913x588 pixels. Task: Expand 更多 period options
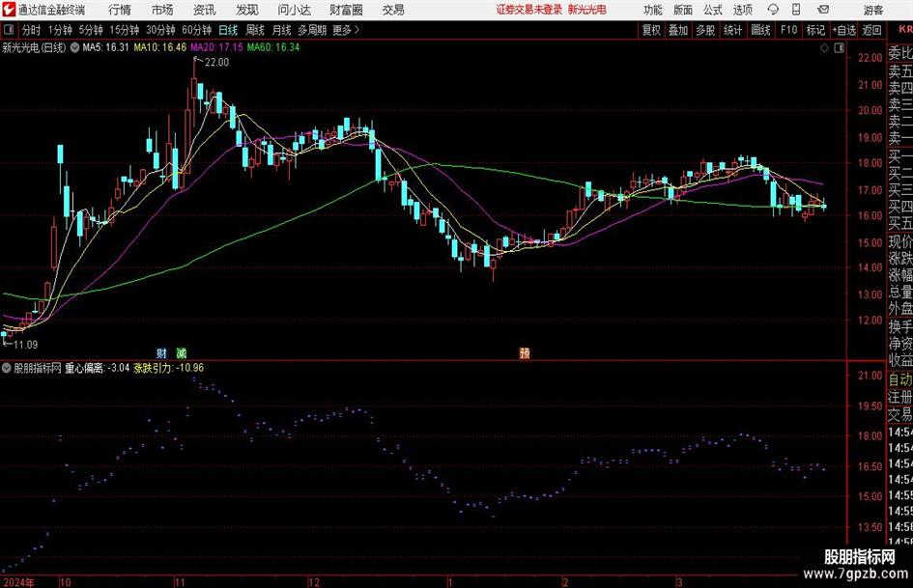click(346, 30)
